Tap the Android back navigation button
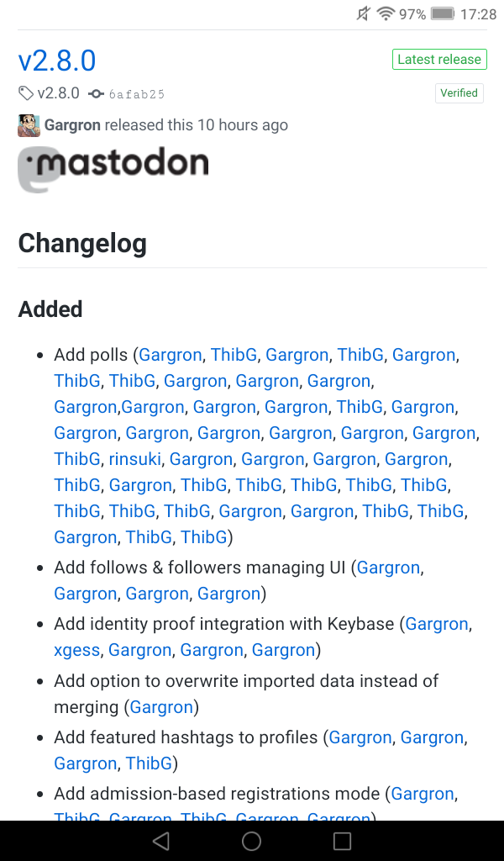This screenshot has height=861, width=504. 161,841
